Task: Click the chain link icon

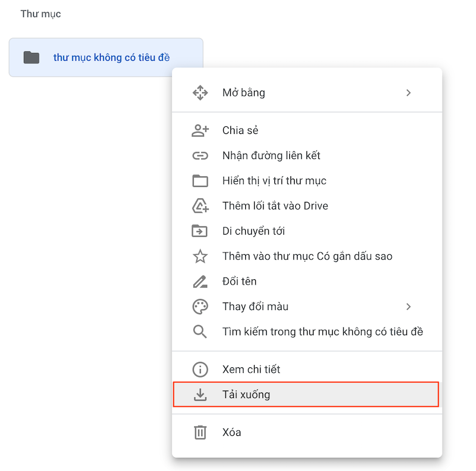Action: pos(201,155)
